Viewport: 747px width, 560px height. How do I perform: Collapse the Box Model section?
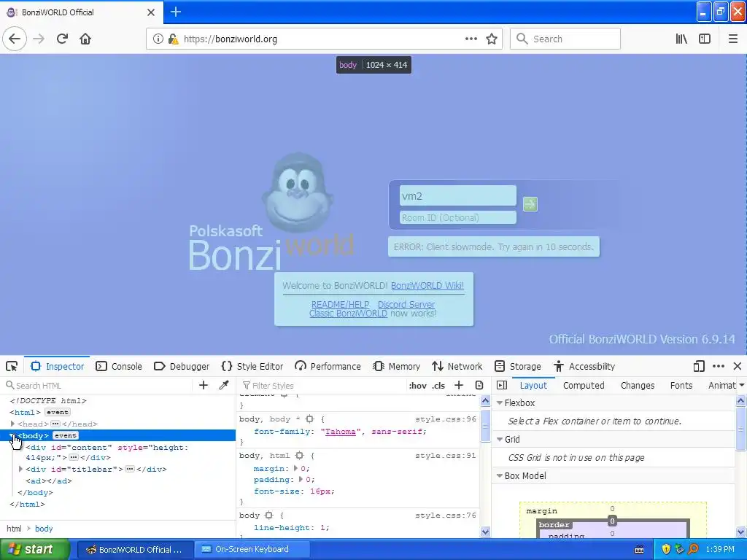click(x=500, y=475)
